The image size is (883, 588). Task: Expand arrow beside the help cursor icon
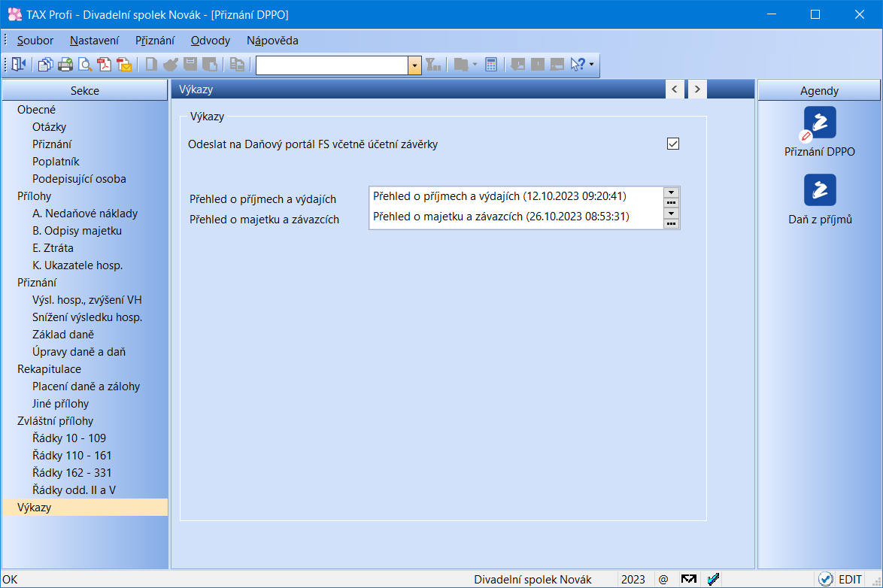click(591, 65)
